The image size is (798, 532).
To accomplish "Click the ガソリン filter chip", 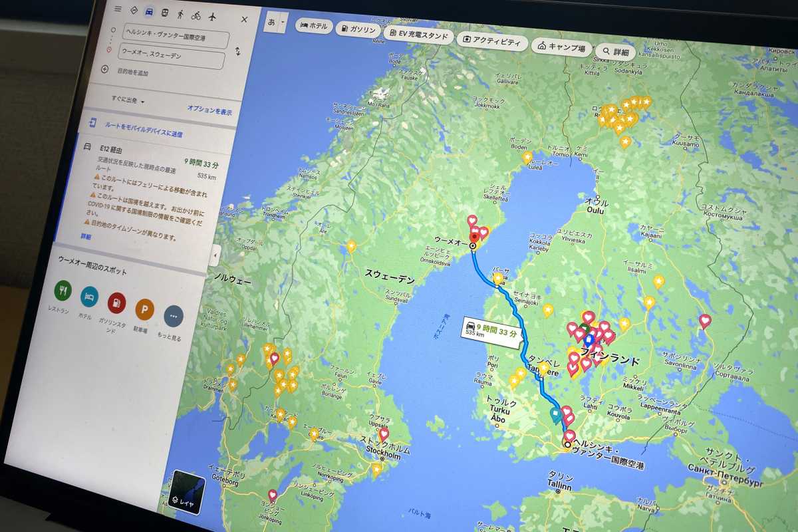I will (x=358, y=29).
